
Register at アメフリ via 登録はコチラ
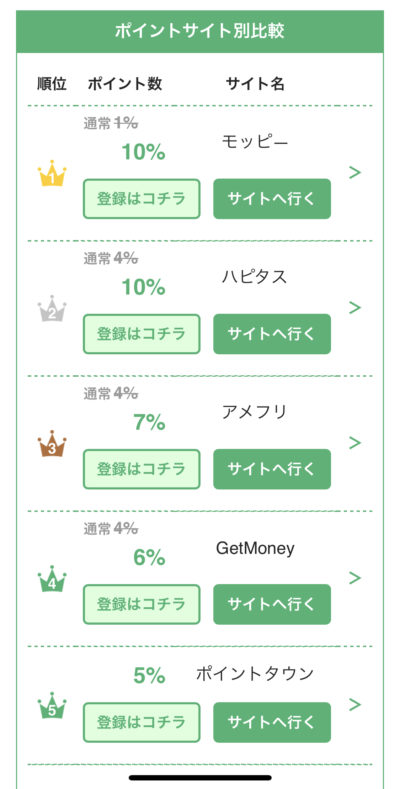(x=141, y=469)
